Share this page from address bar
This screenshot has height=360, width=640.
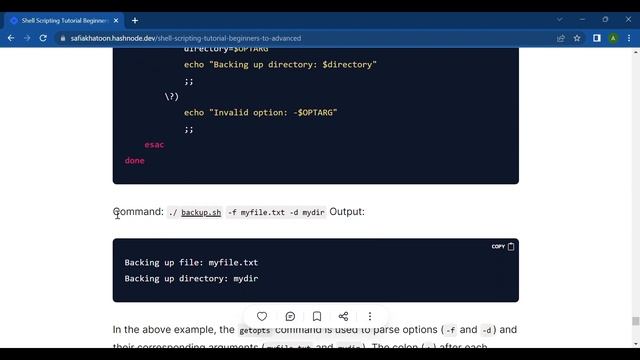pyautogui.click(x=561, y=38)
